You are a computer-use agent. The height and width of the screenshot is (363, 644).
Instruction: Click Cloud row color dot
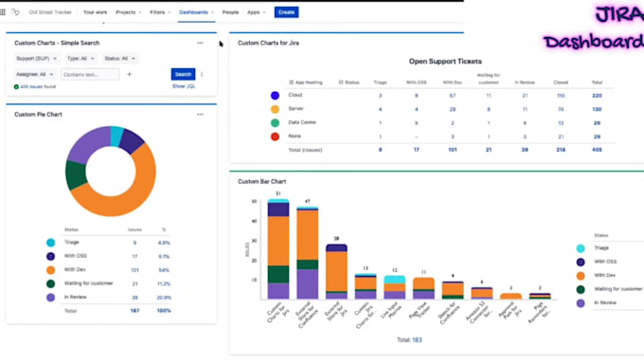(275, 96)
